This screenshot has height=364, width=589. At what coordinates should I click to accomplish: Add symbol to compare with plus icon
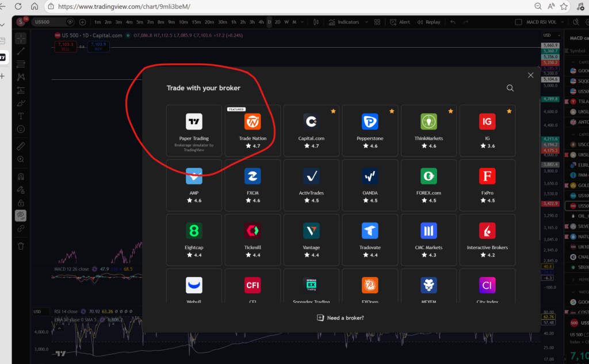pos(83,22)
